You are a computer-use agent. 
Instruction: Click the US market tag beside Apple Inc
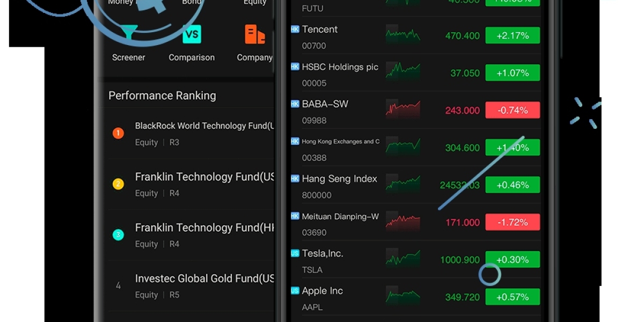pyautogui.click(x=295, y=290)
